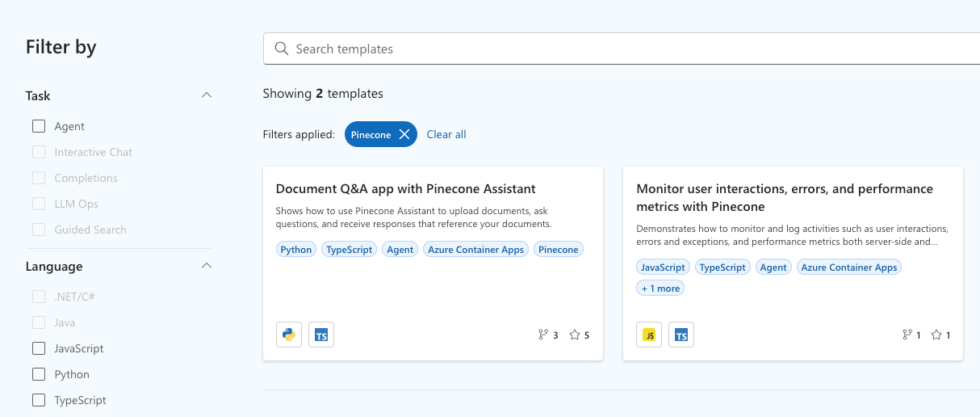Enable the TypeScript language filter
This screenshot has height=417, width=980.
tap(39, 400)
